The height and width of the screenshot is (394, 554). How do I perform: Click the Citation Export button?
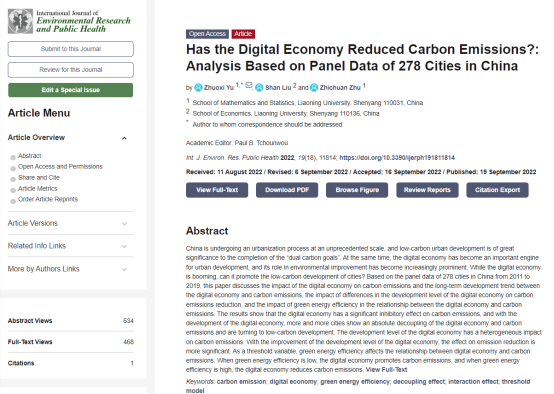pyautogui.click(x=497, y=190)
